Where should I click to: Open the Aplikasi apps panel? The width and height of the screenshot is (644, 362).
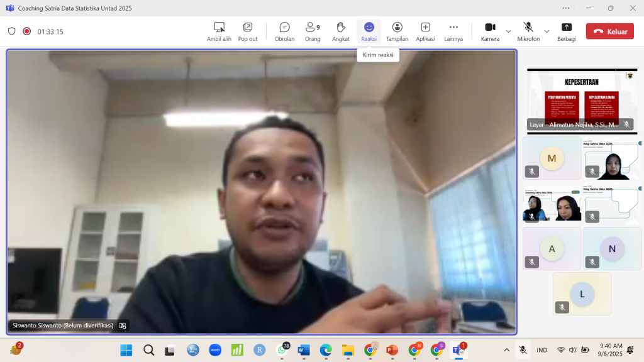426,31
